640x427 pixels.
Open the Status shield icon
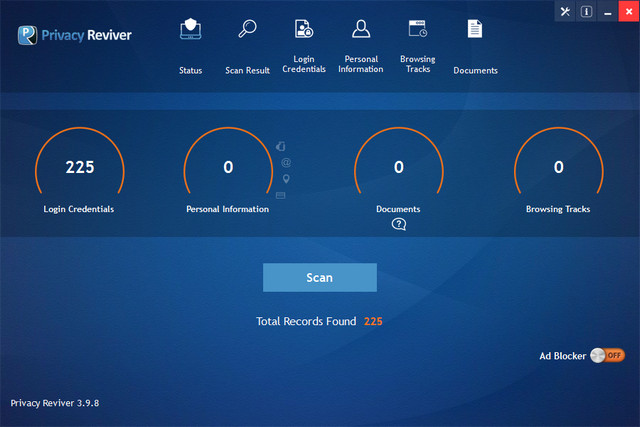pos(190,30)
